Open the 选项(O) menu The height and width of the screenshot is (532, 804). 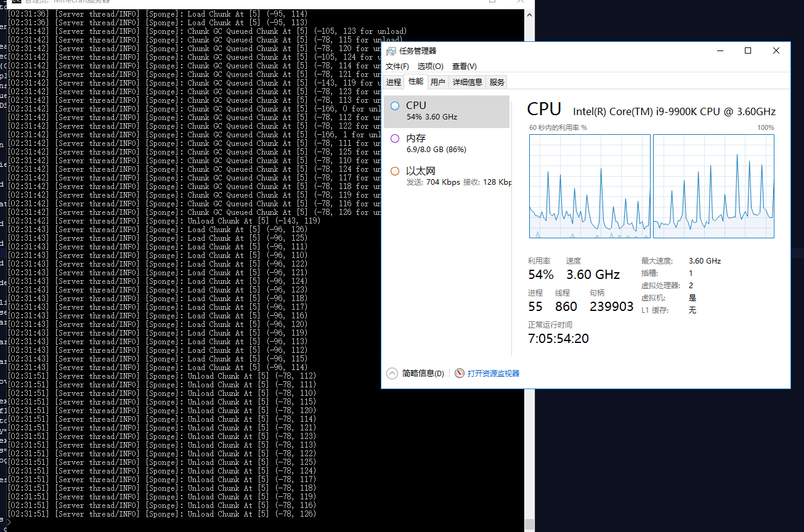(x=429, y=66)
